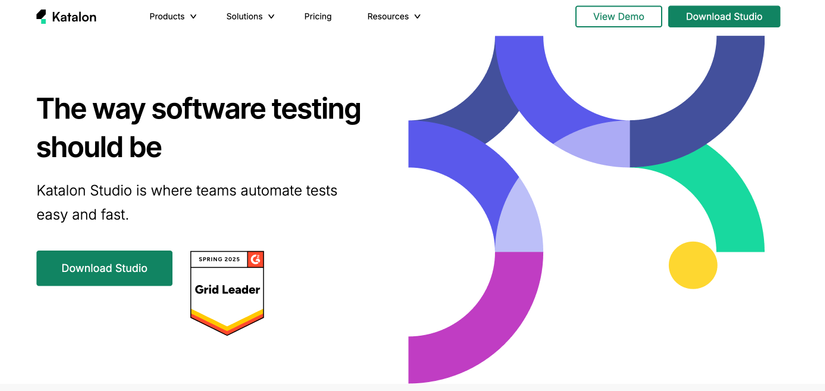Click the yellow circle graphic
This screenshot has height=391, width=825.
pos(693,265)
